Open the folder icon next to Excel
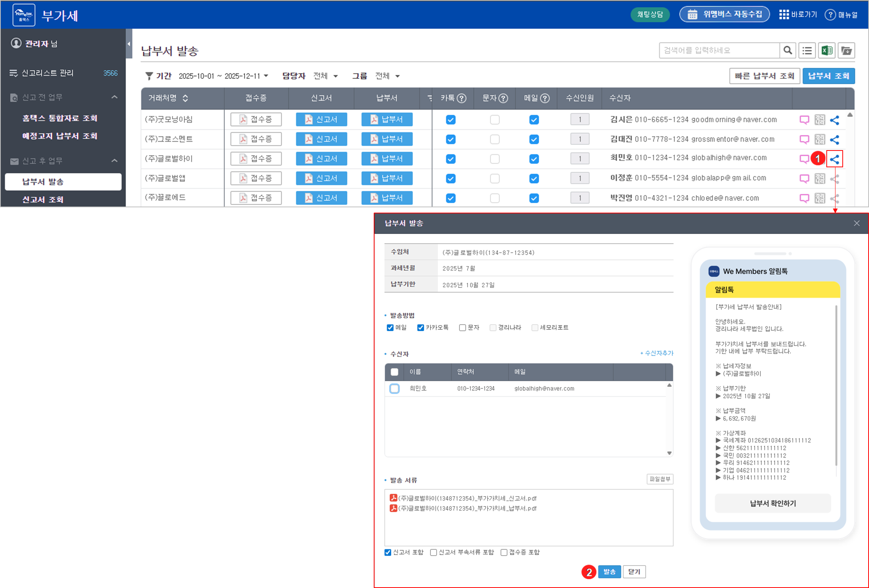Viewport: 869px width, 588px height. [x=846, y=50]
